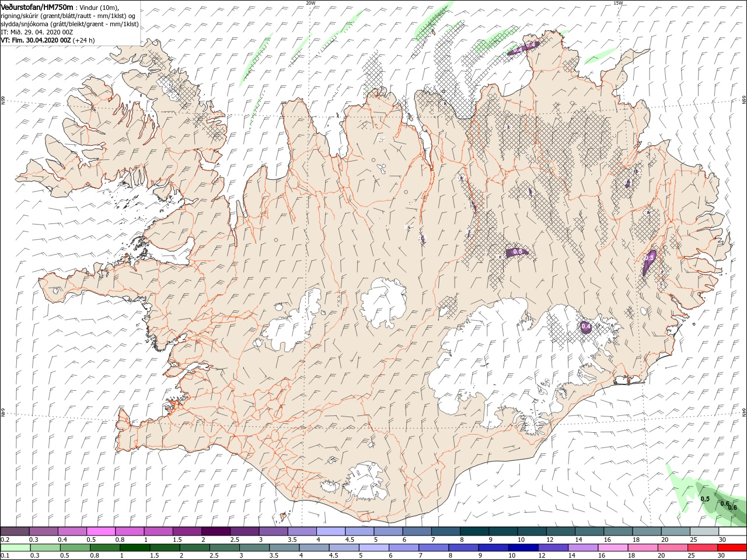Click the 0.1 legend scale label
747x560 pixels.
(5, 556)
